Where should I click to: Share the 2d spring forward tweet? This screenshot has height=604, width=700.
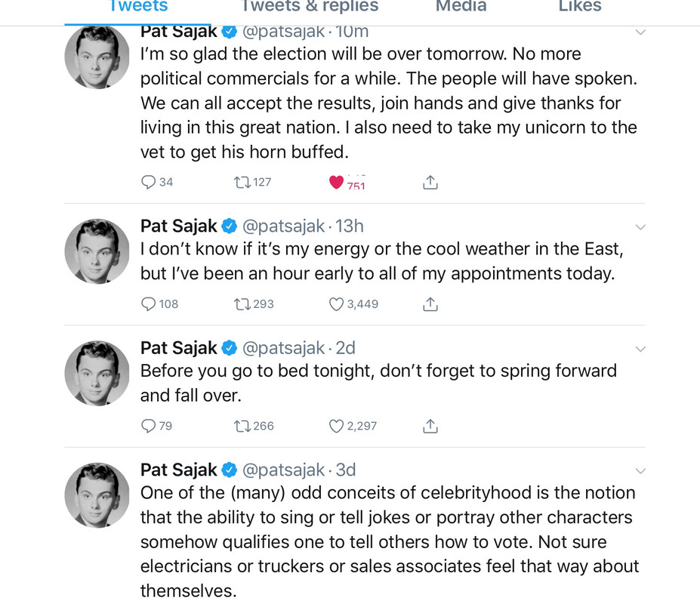point(430,427)
